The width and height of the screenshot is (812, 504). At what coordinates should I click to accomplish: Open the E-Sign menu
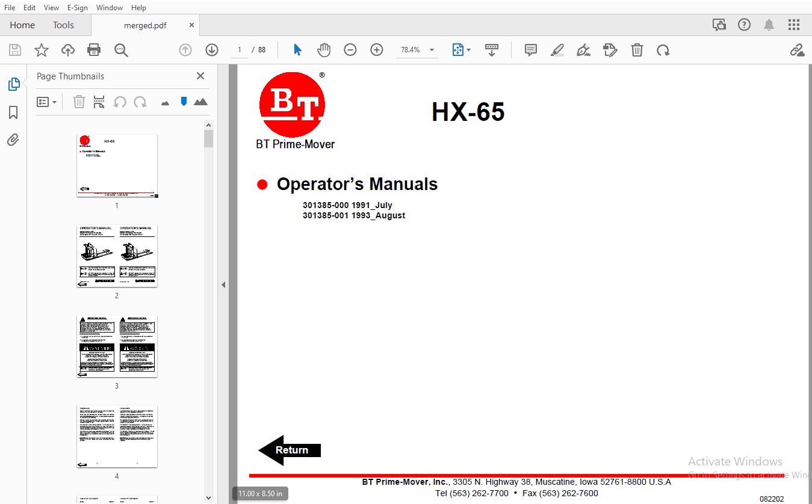click(77, 7)
